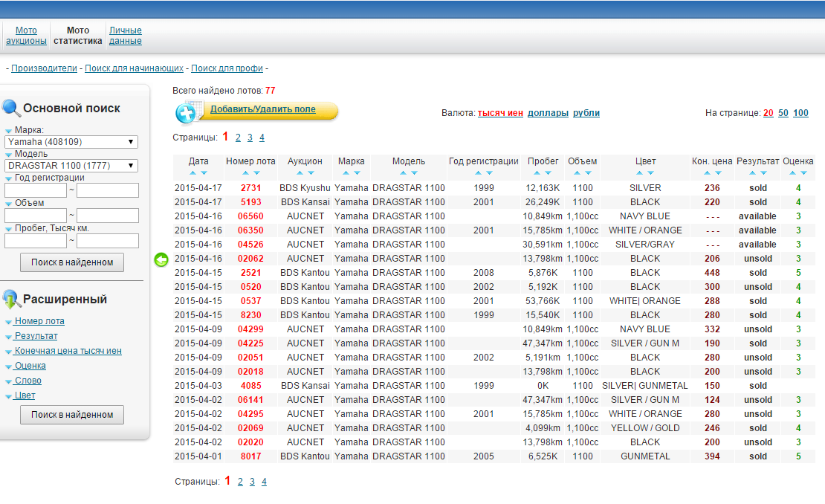
Task: Expand the Цвет advanced filter
Action: point(25,395)
